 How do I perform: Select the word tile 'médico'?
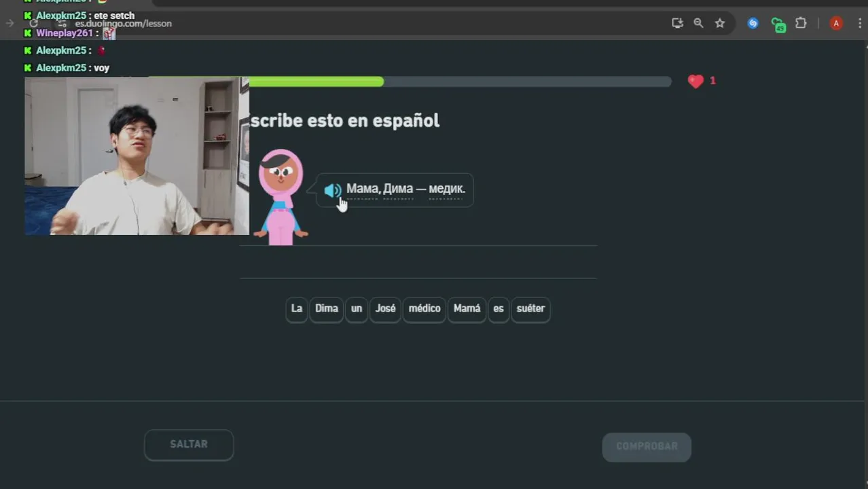[424, 308]
